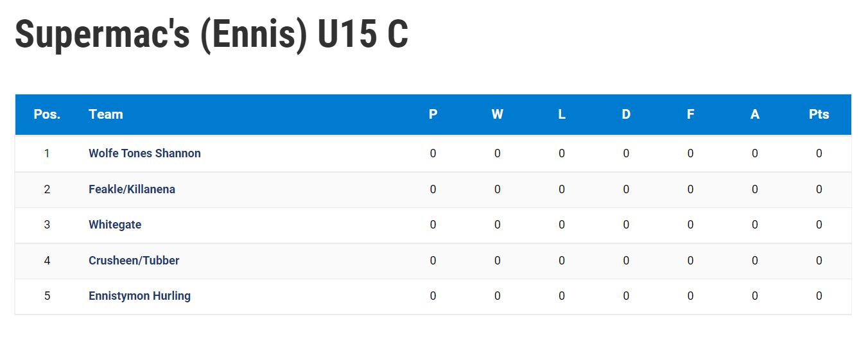Click the Whitegate team link
Image resolution: width=868 pixels, height=346 pixels.
pyautogui.click(x=115, y=225)
